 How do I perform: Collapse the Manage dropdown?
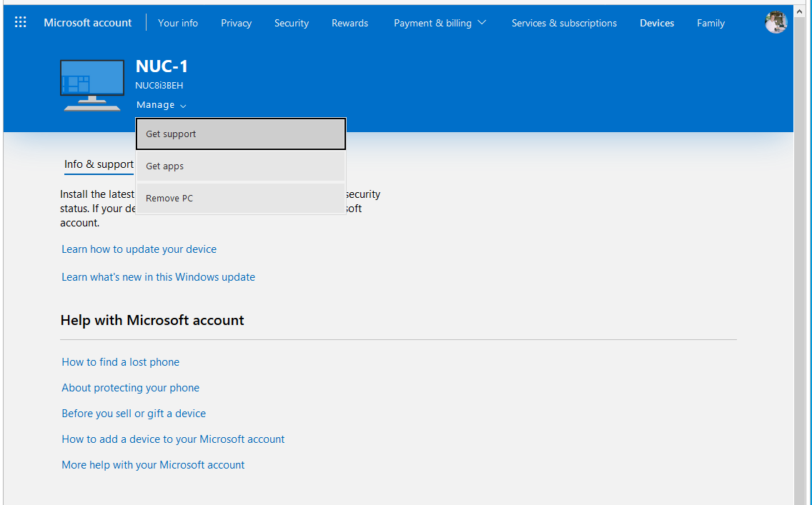[161, 105]
